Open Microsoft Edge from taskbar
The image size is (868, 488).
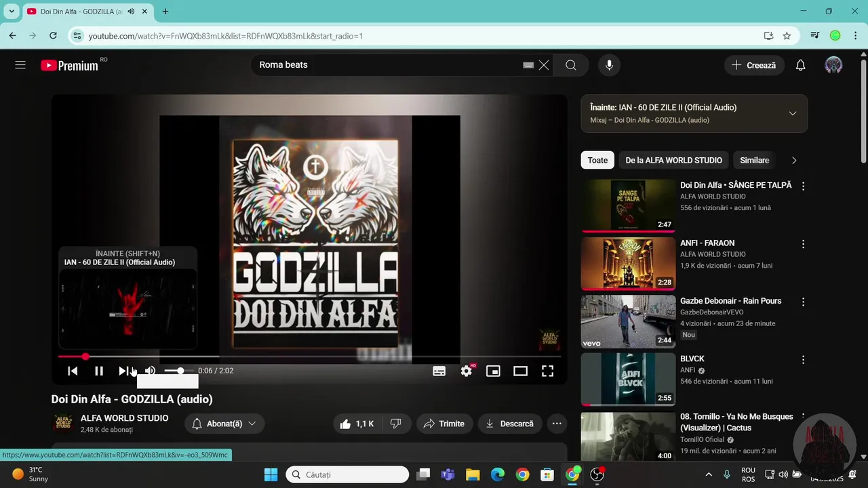498,474
